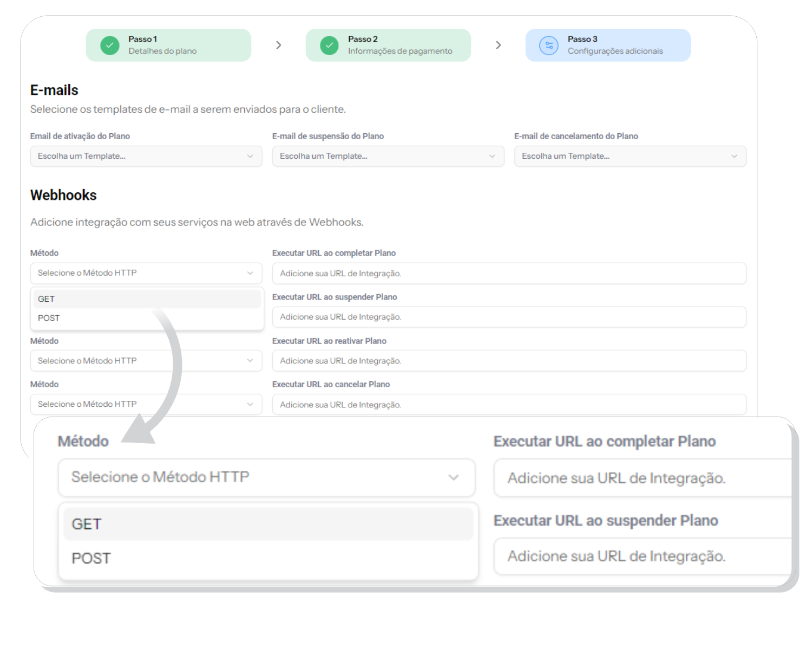Open the Passo 1 Detalhes do plano step
This screenshot has height=650, width=812.
pos(168,45)
